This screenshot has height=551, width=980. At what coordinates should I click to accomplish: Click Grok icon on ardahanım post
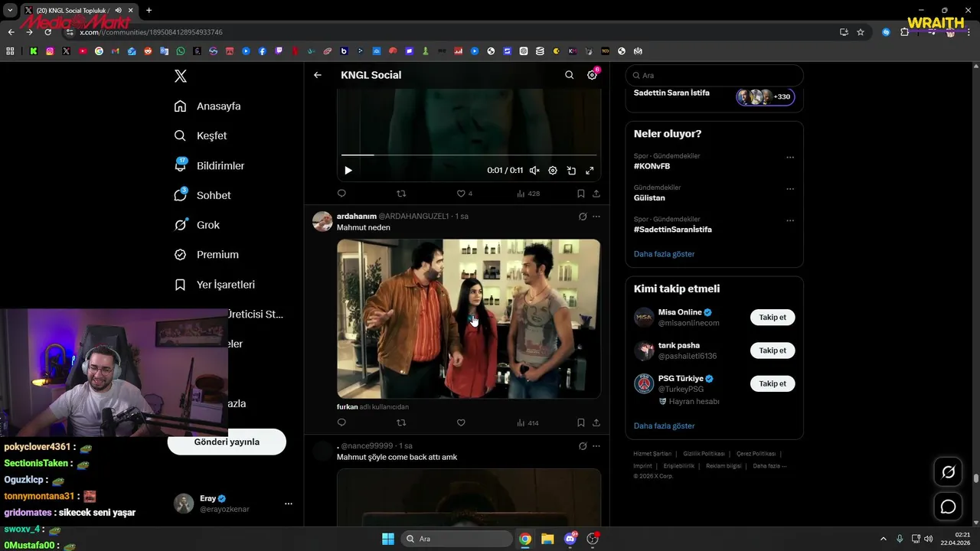[583, 217]
